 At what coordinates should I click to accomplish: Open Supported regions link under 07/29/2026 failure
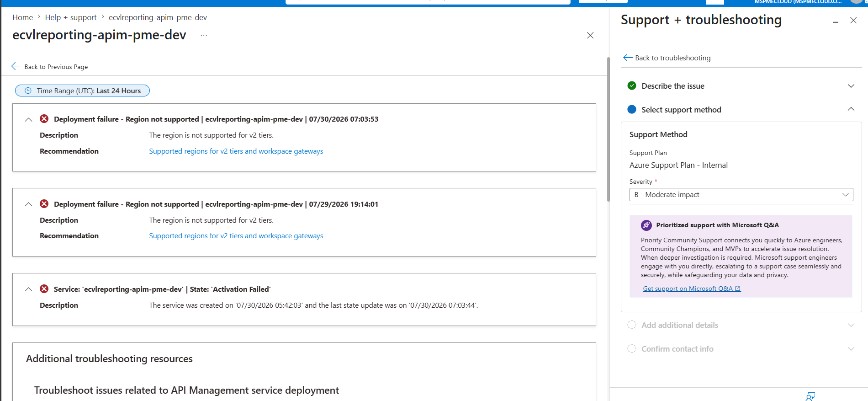point(236,235)
